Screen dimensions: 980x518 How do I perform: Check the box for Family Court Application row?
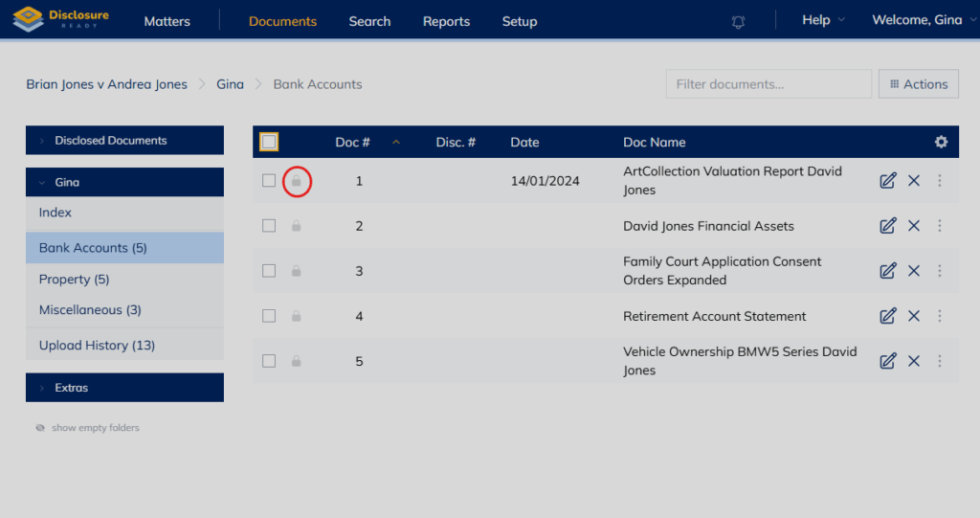point(269,271)
